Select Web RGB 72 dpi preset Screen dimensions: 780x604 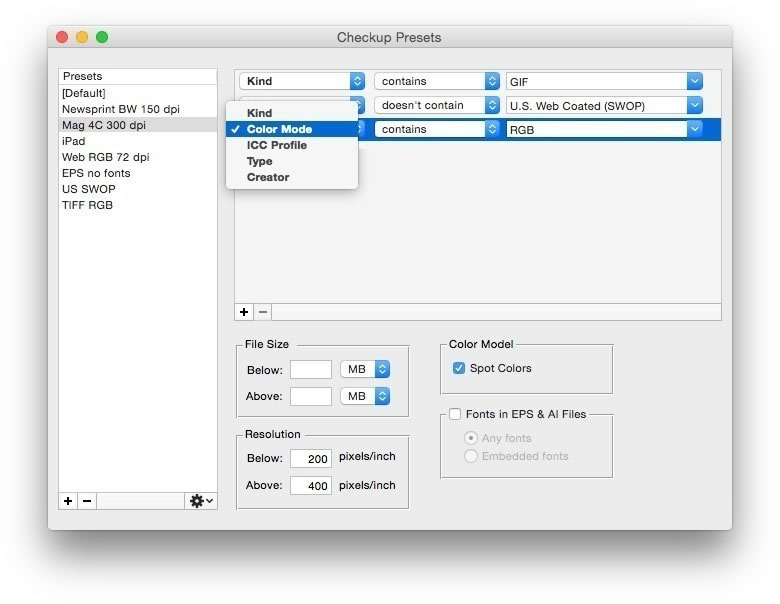pos(138,157)
